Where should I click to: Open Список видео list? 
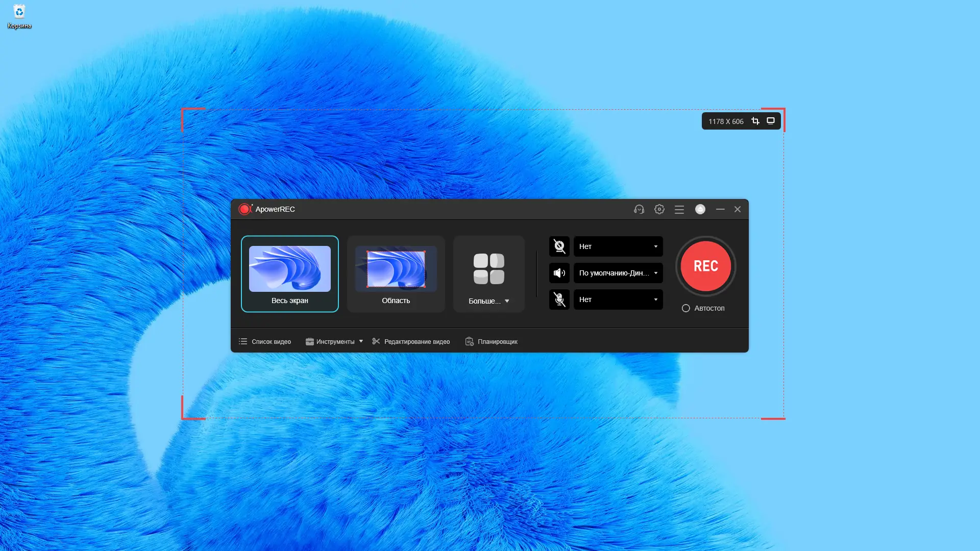(265, 341)
